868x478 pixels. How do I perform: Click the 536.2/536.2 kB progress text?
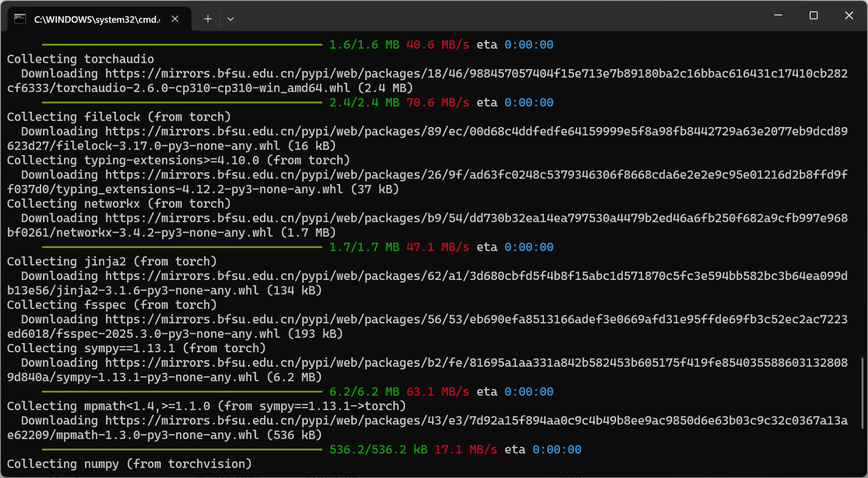(378, 450)
